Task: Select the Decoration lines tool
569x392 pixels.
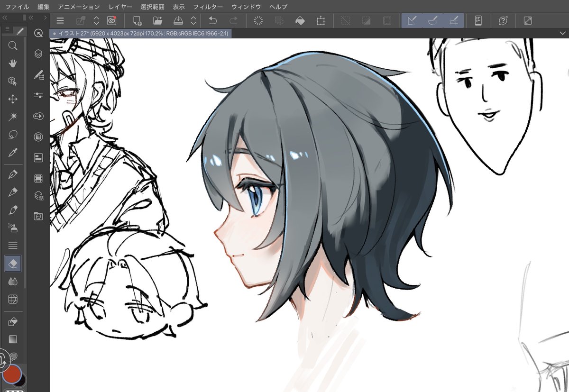Action: click(13, 246)
